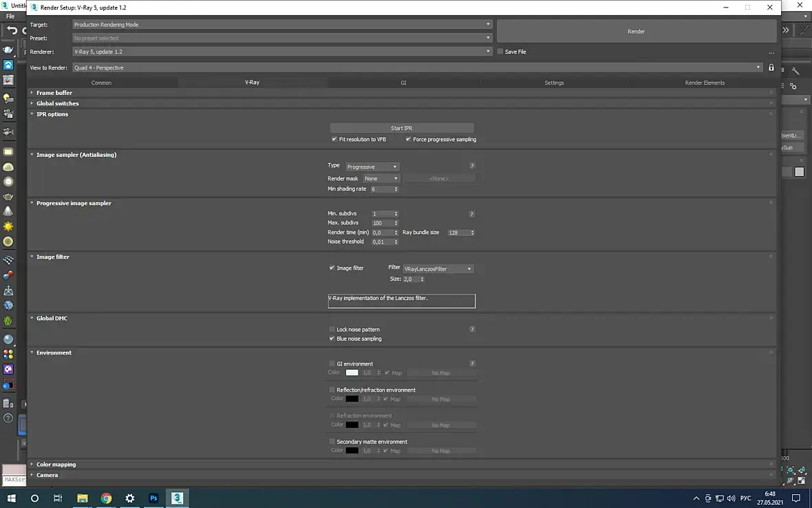The width and height of the screenshot is (812, 508).
Task: Click the teapot render icon in V-Ray toolbar
Action: click(8, 50)
